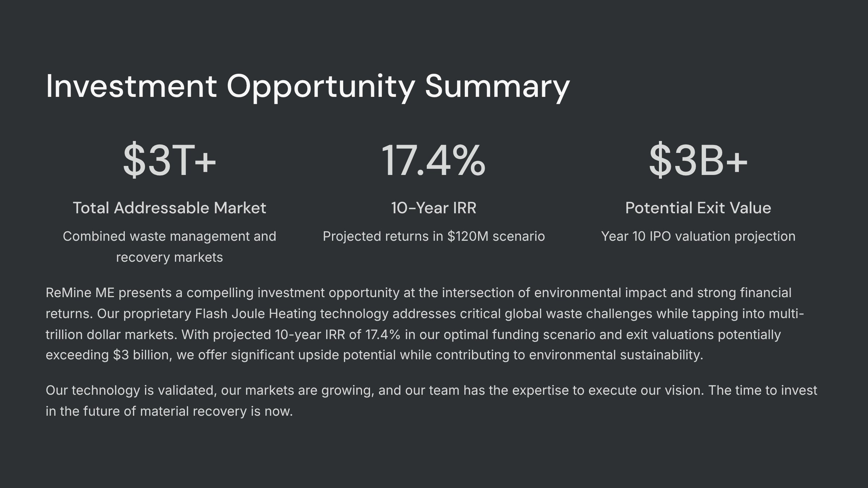The height and width of the screenshot is (488, 868).
Task: Select the $3B+ exit value figure
Action: 698,160
